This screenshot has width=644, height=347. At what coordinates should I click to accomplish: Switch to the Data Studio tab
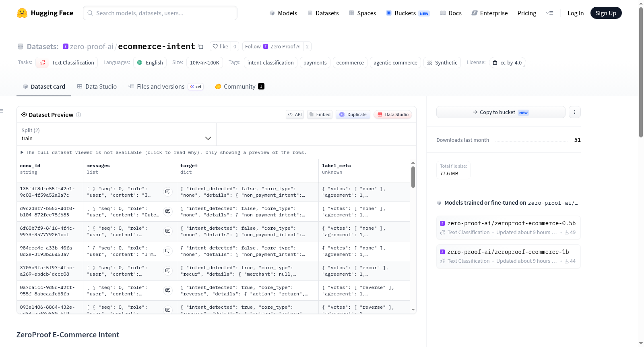pyautogui.click(x=97, y=87)
